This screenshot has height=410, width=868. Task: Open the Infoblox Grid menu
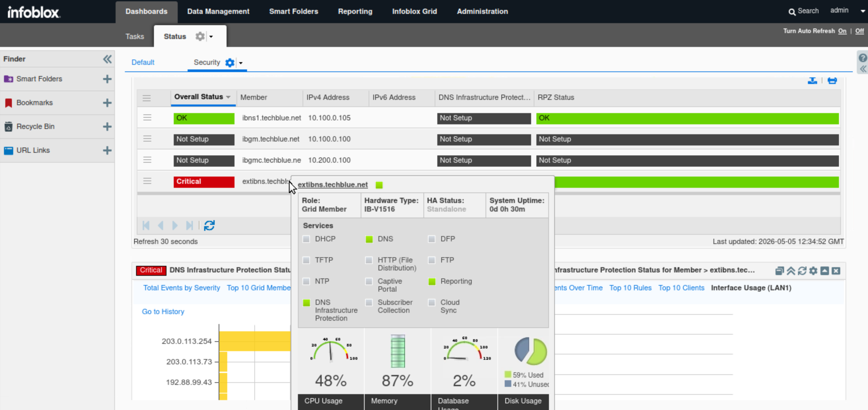(x=415, y=12)
